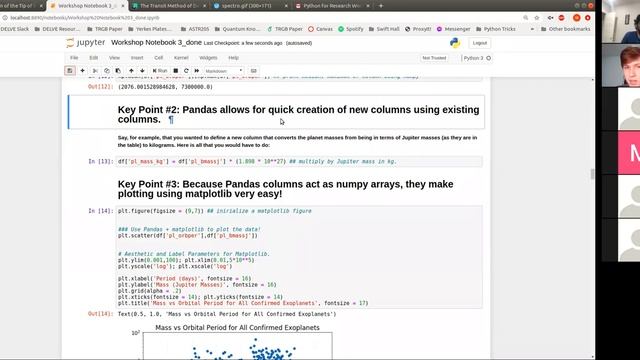Click the Out[14] Text output line

[x=227, y=314]
